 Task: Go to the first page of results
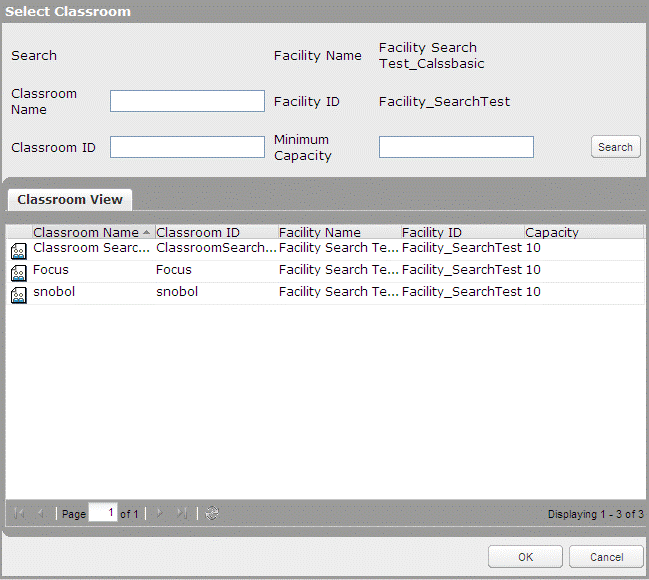point(19,513)
